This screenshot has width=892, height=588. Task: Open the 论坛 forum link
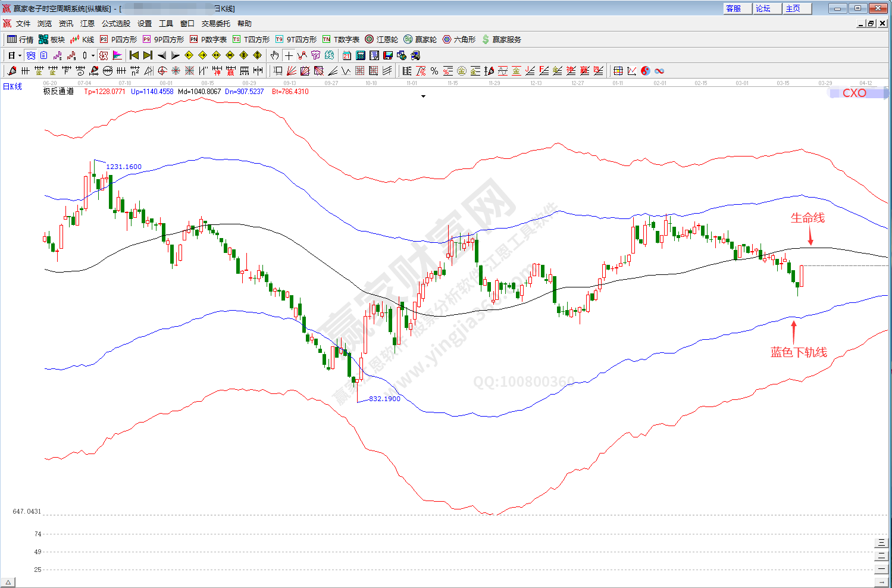point(763,8)
